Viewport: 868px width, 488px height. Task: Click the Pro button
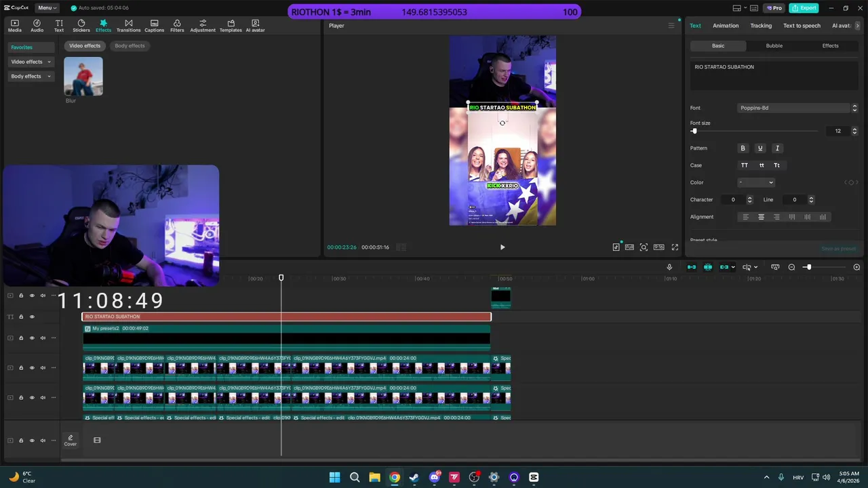point(774,8)
